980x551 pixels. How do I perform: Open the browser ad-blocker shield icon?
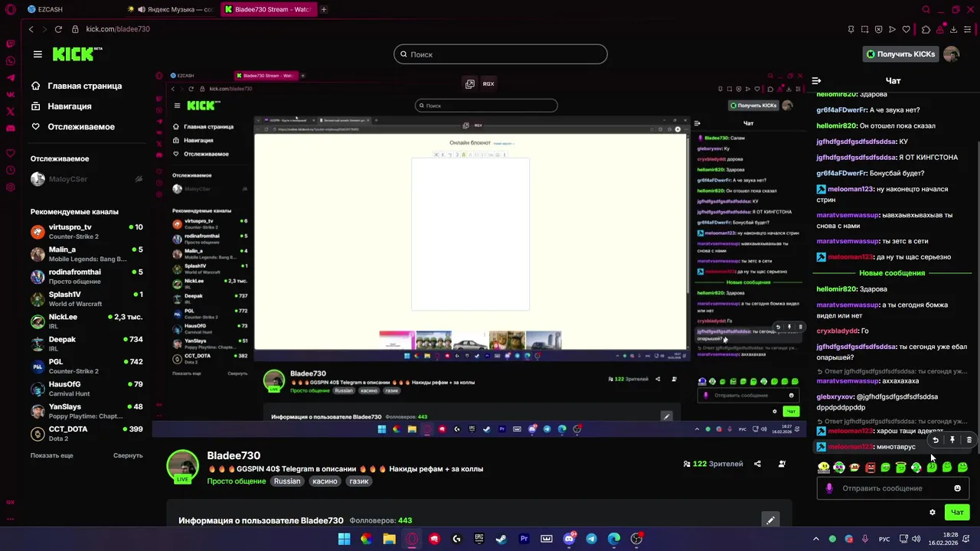pyautogui.click(x=878, y=29)
